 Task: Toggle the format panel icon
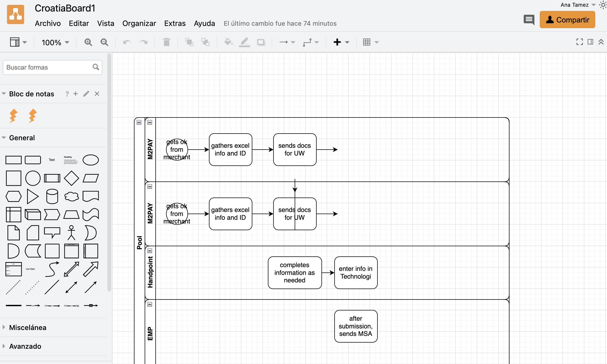(590, 42)
